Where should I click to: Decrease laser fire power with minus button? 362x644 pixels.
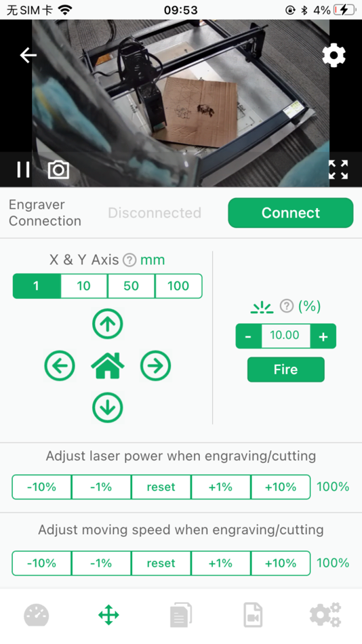coord(248,336)
